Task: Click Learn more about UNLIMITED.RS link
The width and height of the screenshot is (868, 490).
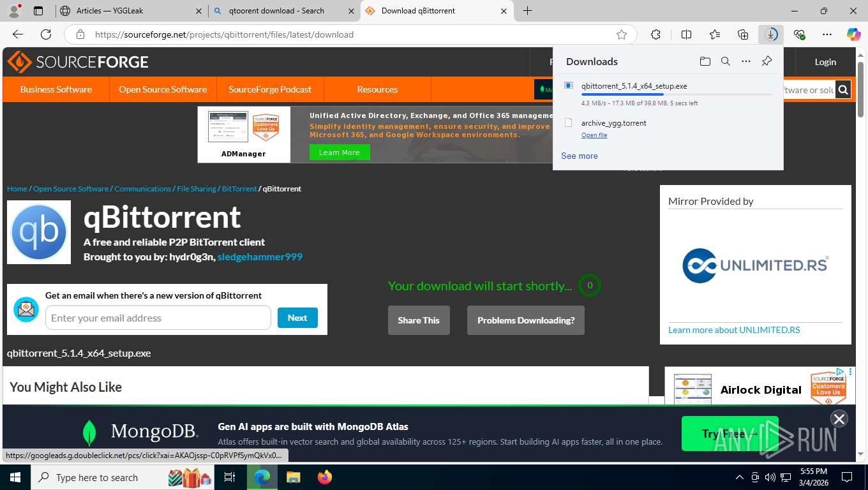Action: coord(734,330)
